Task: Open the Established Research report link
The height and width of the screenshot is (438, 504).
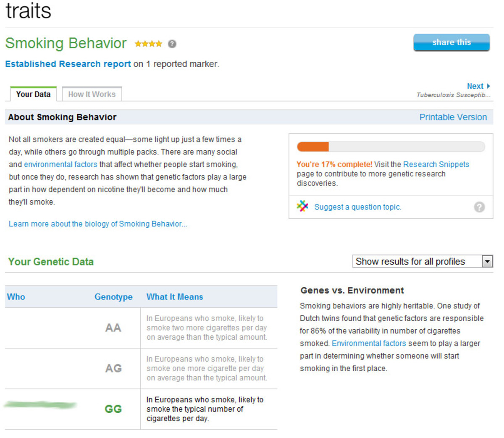Action: click(x=68, y=64)
